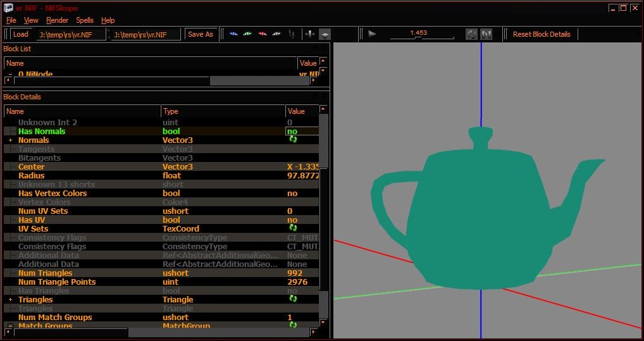Click Block List horizontal scroll right arrow
This screenshot has height=341, width=644.
pyautogui.click(x=314, y=80)
